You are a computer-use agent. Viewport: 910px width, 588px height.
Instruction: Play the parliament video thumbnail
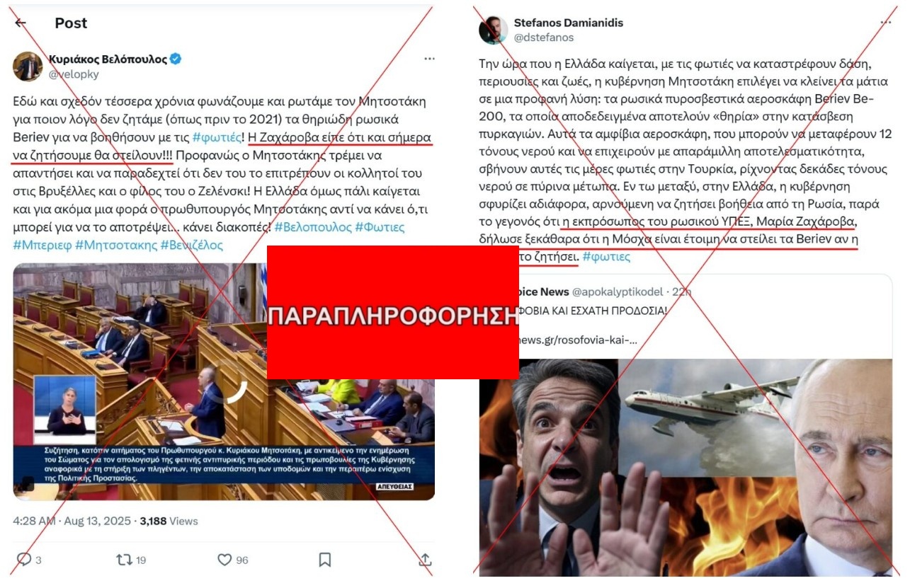[x=224, y=382]
